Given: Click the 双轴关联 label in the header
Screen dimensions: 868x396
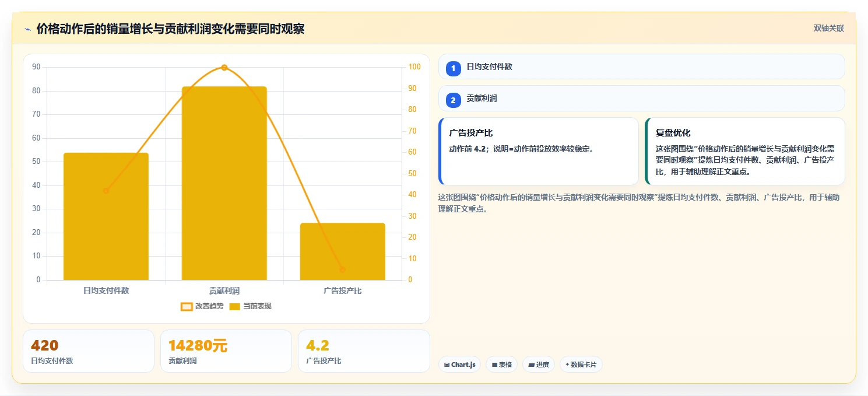Looking at the screenshot, I should tap(828, 29).
